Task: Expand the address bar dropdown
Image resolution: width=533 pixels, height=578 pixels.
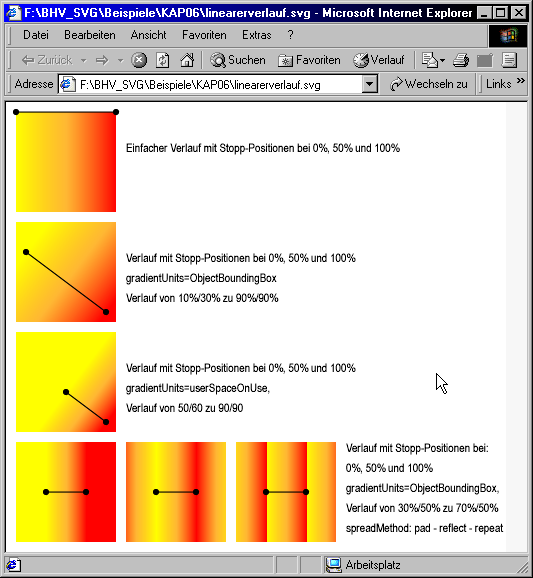Action: pos(369,85)
